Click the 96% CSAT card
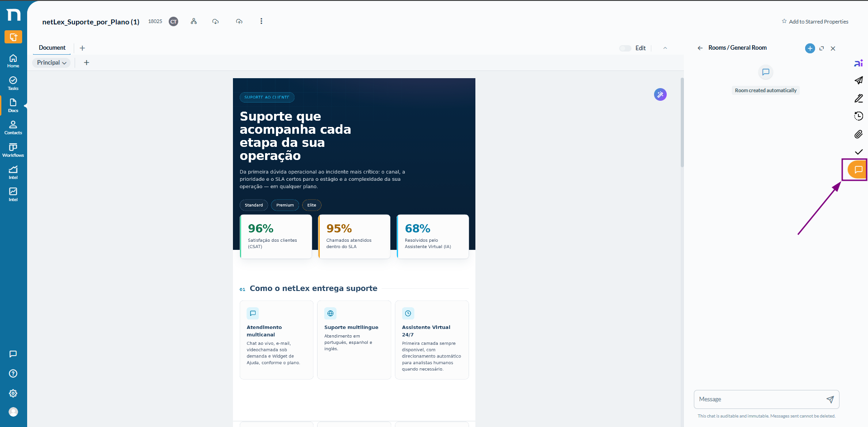This screenshot has height=427, width=868. (276, 236)
